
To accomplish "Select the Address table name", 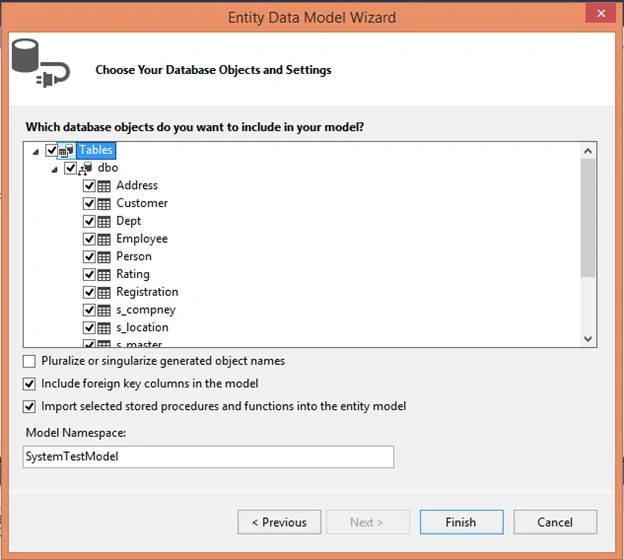I will pyautogui.click(x=137, y=185).
